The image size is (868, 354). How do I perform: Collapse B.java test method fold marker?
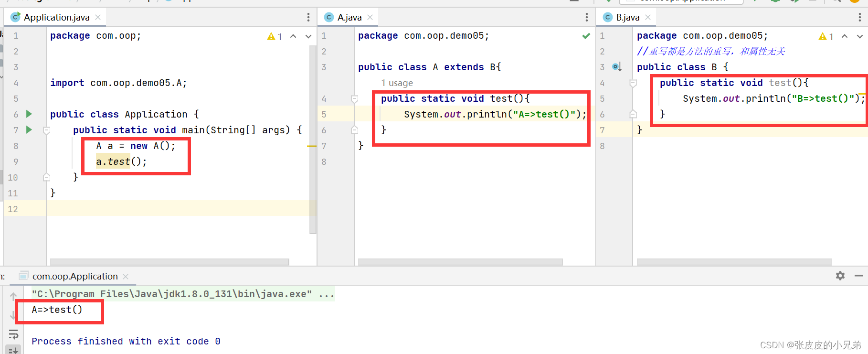[633, 83]
